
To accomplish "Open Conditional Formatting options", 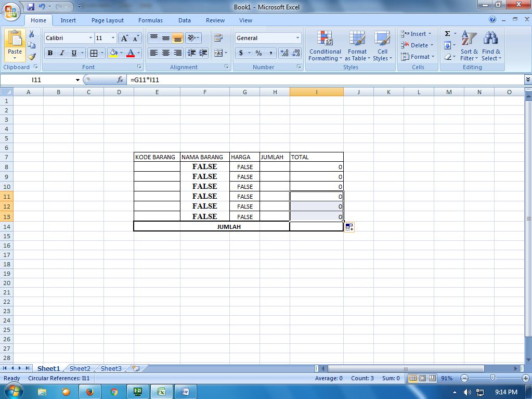I will (325, 46).
